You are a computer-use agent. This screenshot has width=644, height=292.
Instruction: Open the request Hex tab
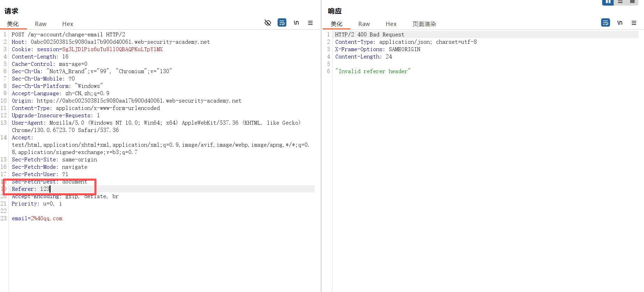[x=67, y=24]
